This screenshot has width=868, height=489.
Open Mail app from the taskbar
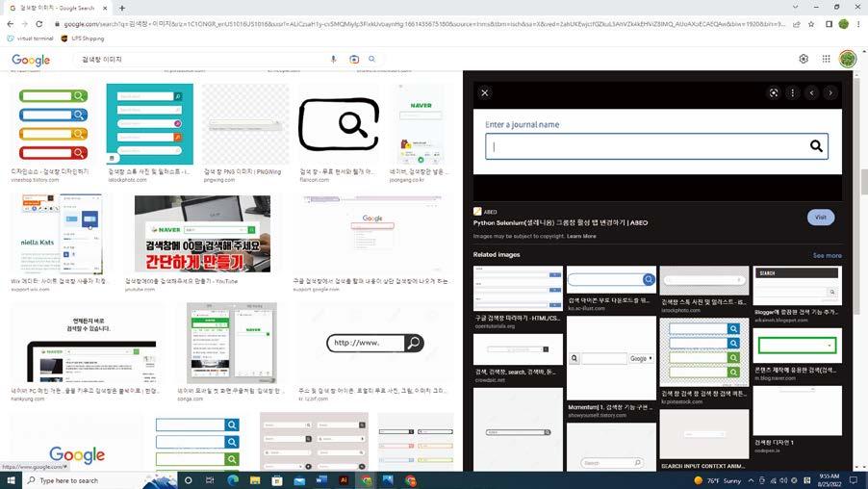click(x=299, y=480)
